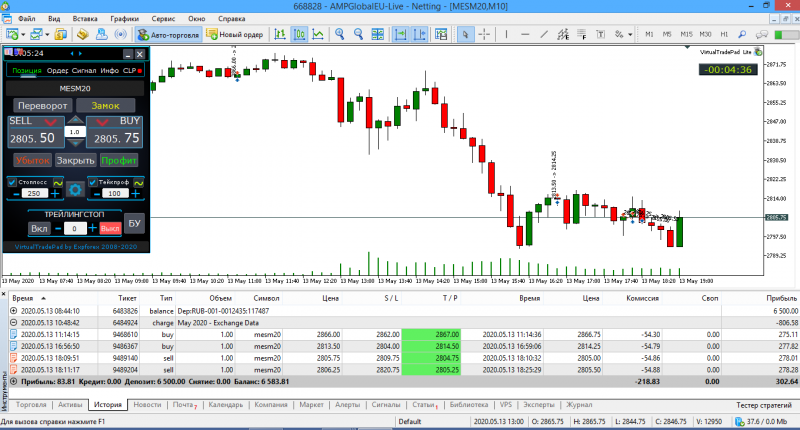Open Navigator cloud user icon
The height and width of the screenshot is (430, 800).
coord(102,34)
